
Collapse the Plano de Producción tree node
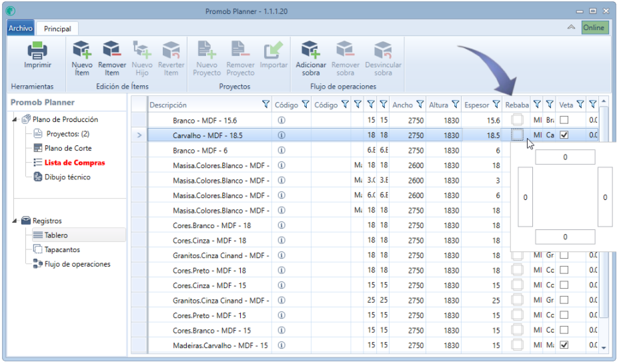tap(15, 119)
